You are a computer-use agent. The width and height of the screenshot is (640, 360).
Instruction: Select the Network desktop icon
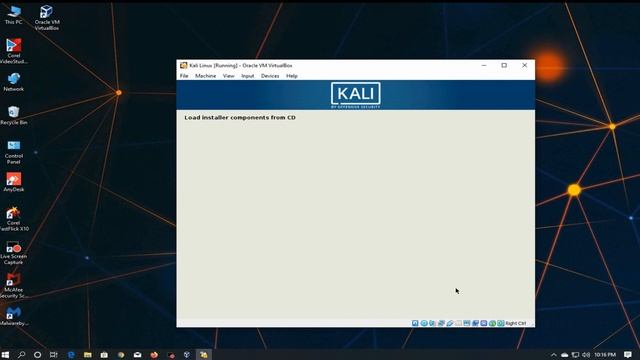pos(13,82)
